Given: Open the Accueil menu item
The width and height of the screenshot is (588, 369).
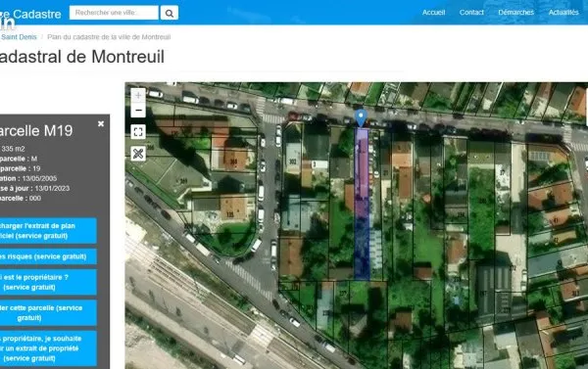Looking at the screenshot, I should pyautogui.click(x=433, y=13).
